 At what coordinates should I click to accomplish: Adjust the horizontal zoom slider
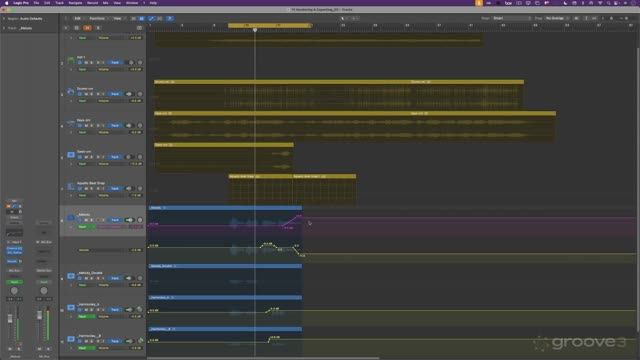(625, 18)
